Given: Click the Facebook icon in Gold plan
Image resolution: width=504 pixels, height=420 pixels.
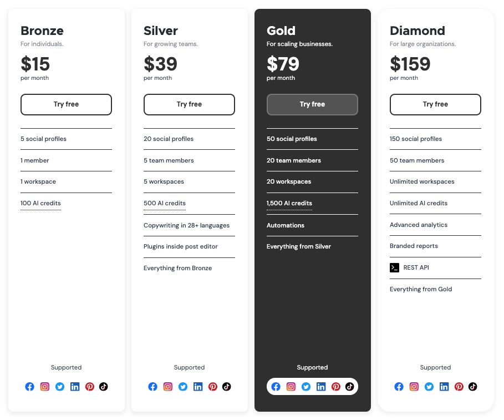Looking at the screenshot, I should pos(276,387).
